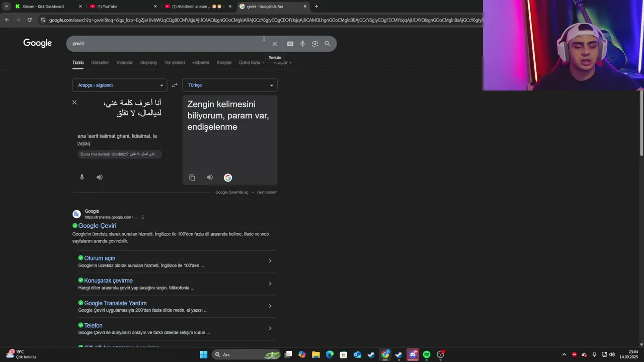The width and height of the screenshot is (644, 362).
Task: Switch to Haberler results tab
Action: point(201,63)
